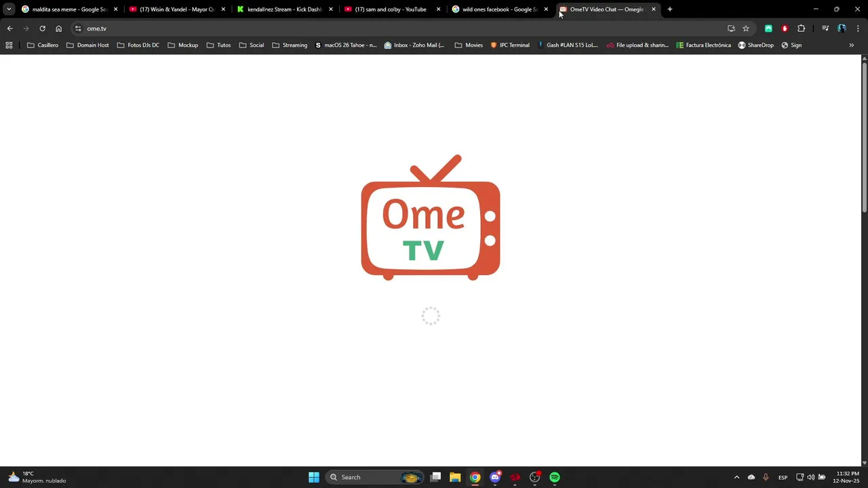Viewport: 868px width, 488px height.
Task: Open the volume control in system tray
Action: pos(811,477)
